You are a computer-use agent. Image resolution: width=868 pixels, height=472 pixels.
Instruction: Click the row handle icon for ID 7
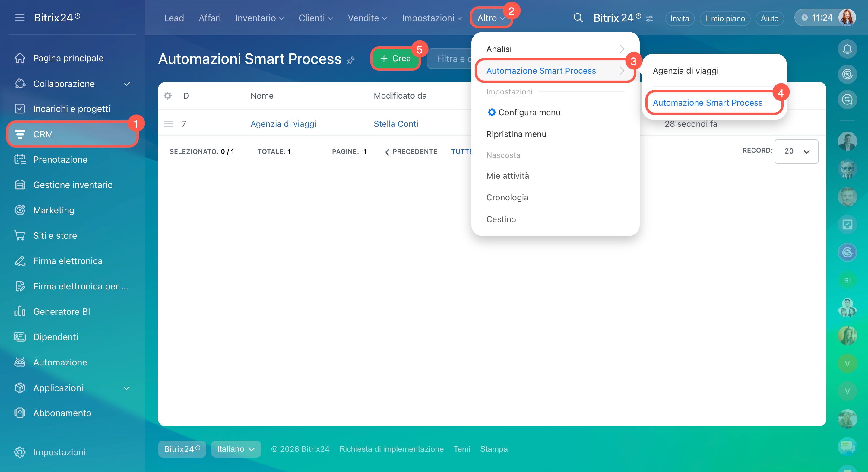pos(168,124)
